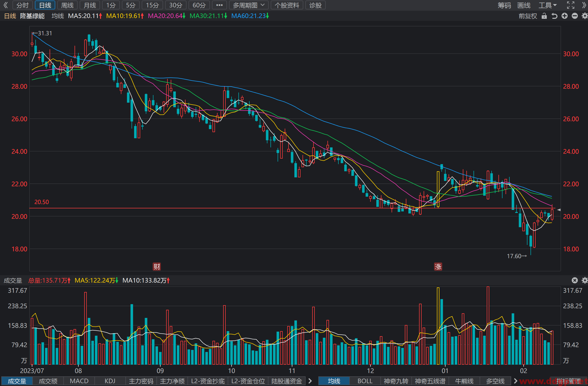588x386 pixels.
Task: Expand more period options via ellipsis button
Action: click(219, 5)
